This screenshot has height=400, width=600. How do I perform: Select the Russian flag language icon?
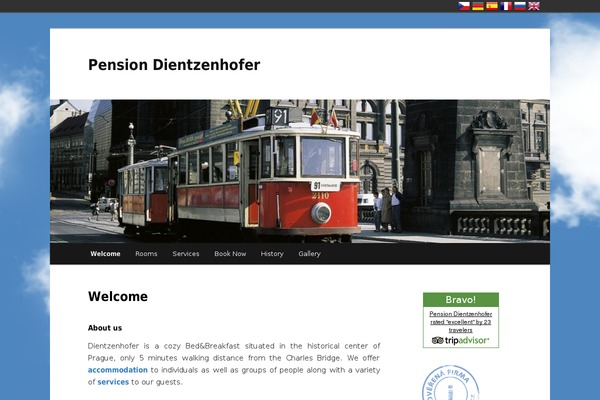(x=520, y=6)
